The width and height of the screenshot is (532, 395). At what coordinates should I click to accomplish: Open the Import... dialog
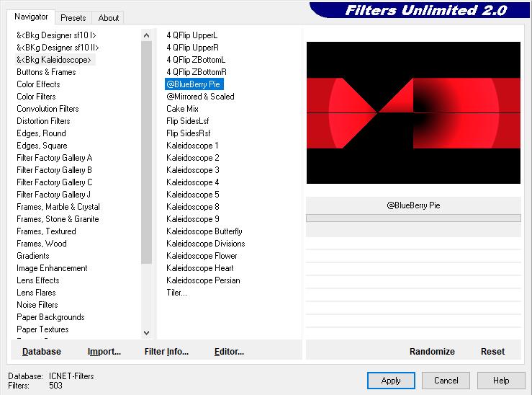[104, 352]
